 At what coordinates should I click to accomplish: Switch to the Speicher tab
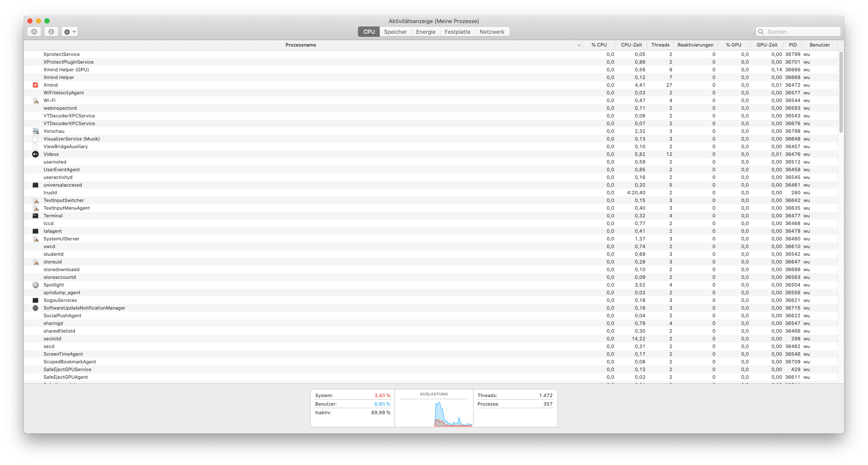(395, 31)
